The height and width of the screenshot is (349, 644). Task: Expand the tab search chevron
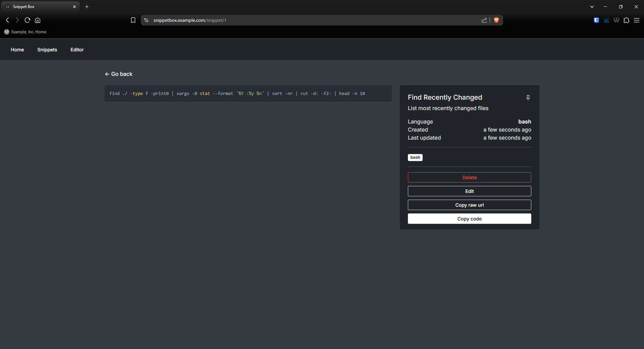pyautogui.click(x=592, y=7)
